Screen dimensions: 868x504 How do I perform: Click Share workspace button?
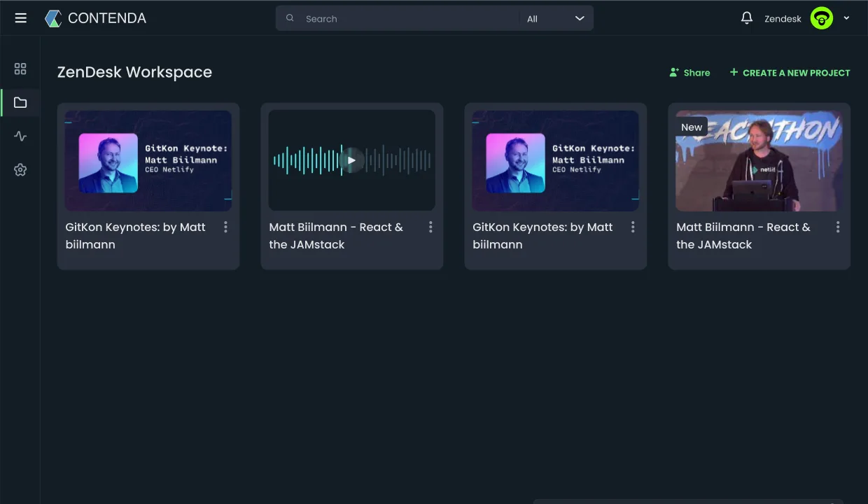tap(689, 73)
